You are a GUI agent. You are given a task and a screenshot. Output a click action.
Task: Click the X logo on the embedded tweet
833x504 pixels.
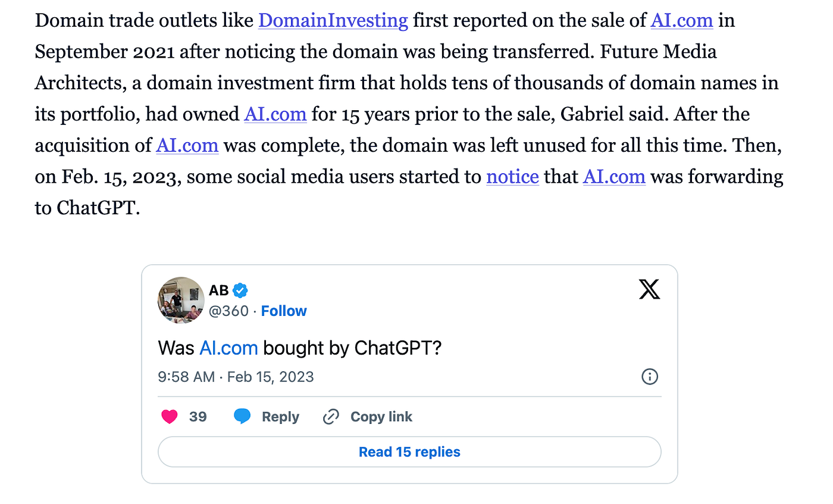[649, 289]
